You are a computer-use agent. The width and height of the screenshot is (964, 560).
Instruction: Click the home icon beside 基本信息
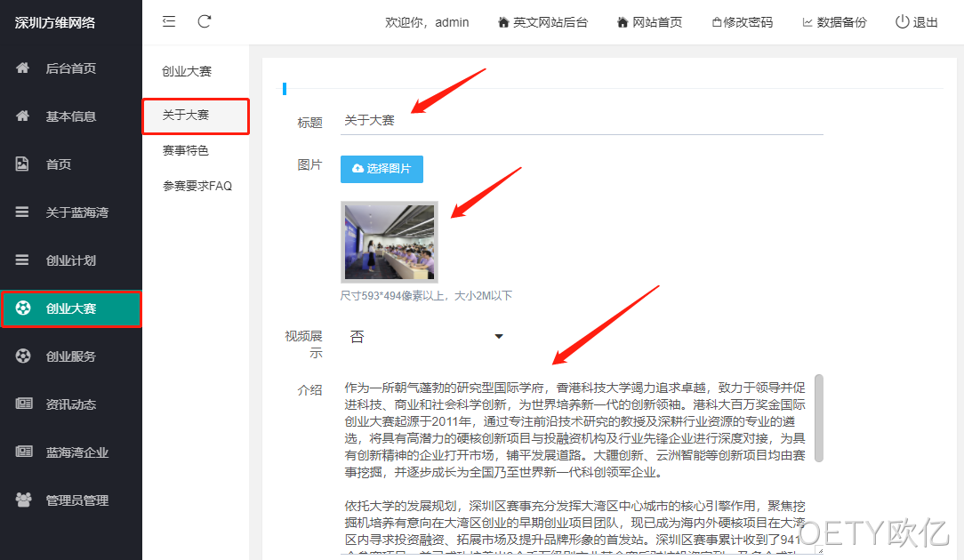click(23, 116)
